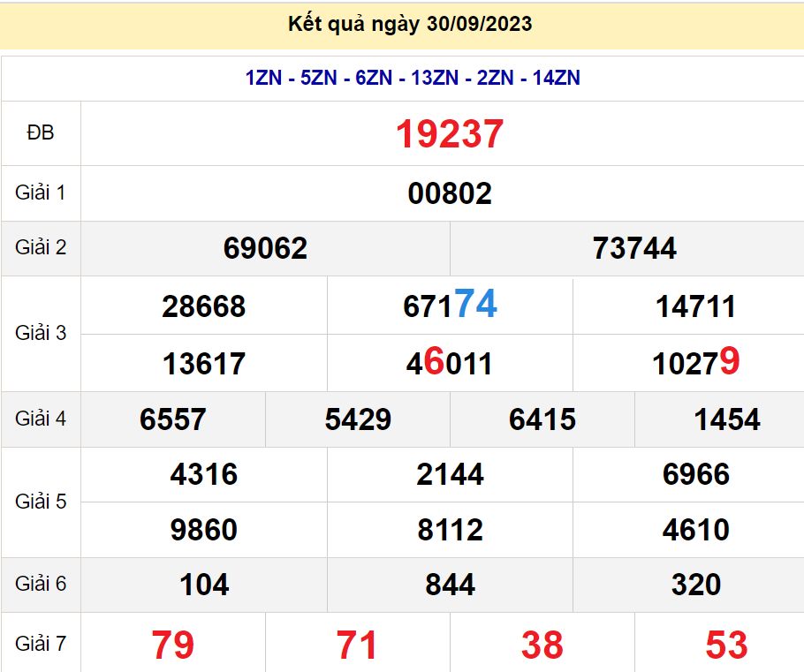Click the Giải 2 number 73744
The height and width of the screenshot is (672, 804).
point(634,248)
